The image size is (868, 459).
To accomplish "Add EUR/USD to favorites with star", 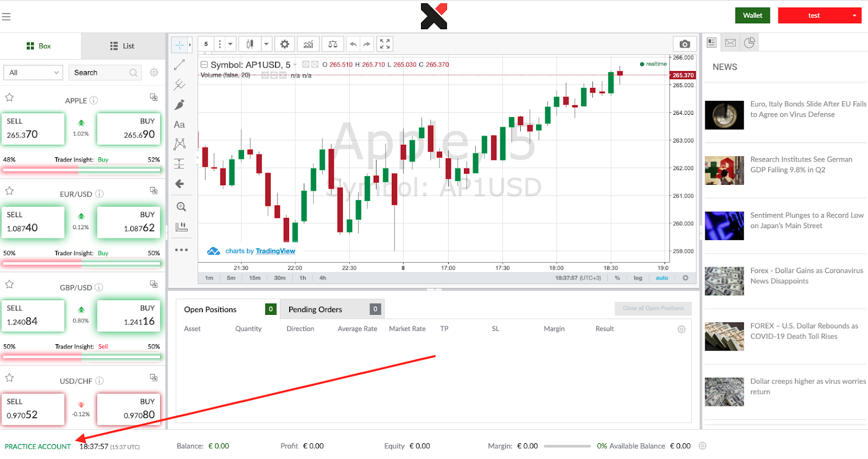I will [9, 191].
